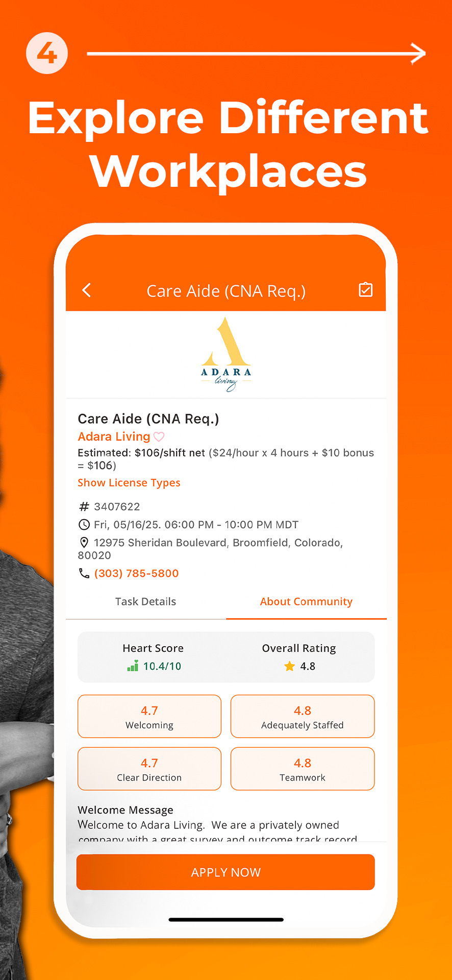Select the Clear Direction rating card
This screenshot has height=980, width=452.
(149, 769)
